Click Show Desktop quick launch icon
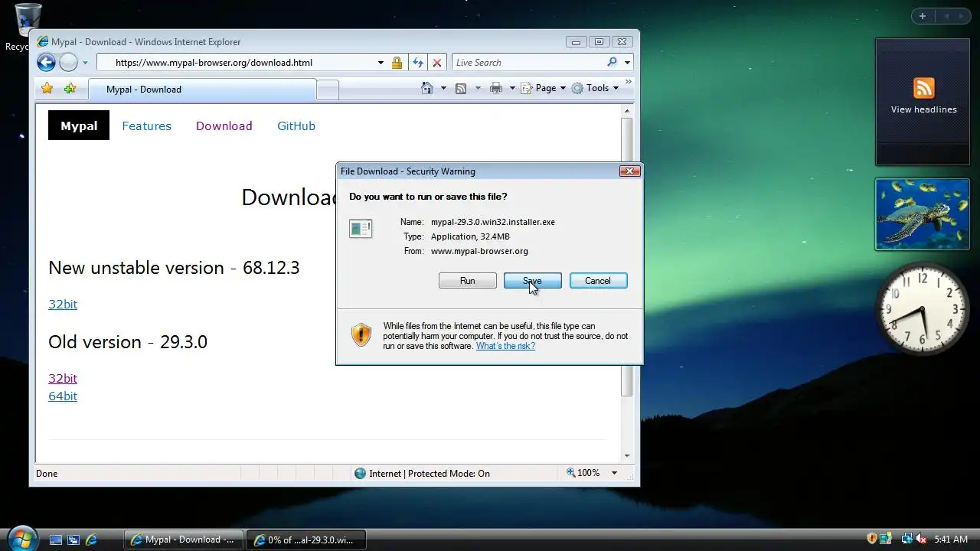The height and width of the screenshot is (551, 980). click(x=55, y=540)
